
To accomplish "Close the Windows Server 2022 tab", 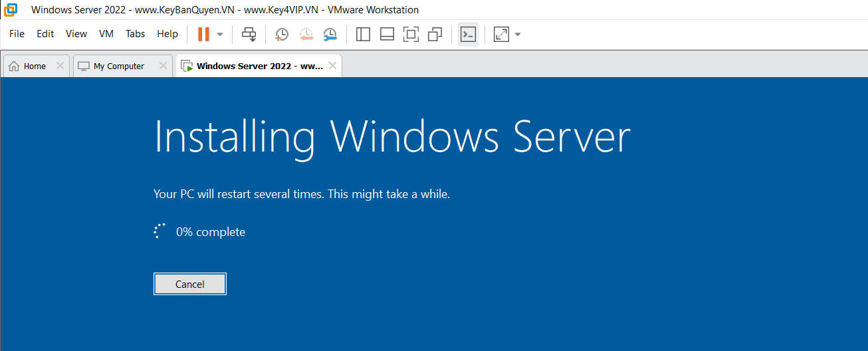I will [332, 66].
